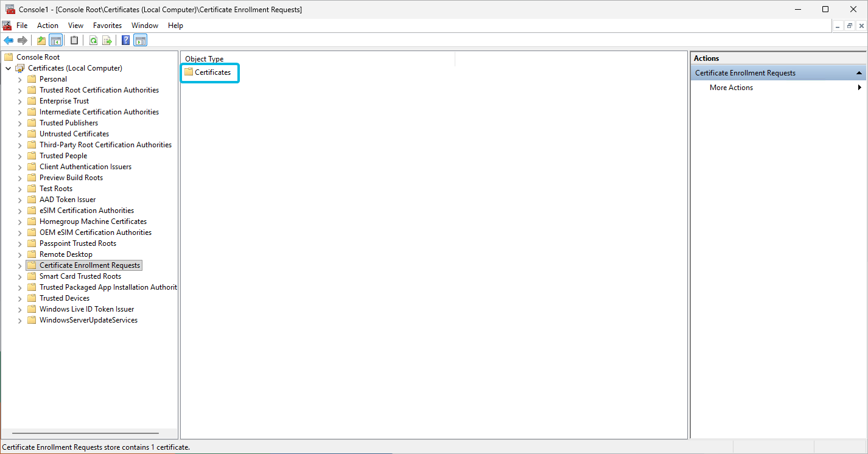Open the File menu
Image resolution: width=868 pixels, height=454 pixels.
tap(22, 26)
